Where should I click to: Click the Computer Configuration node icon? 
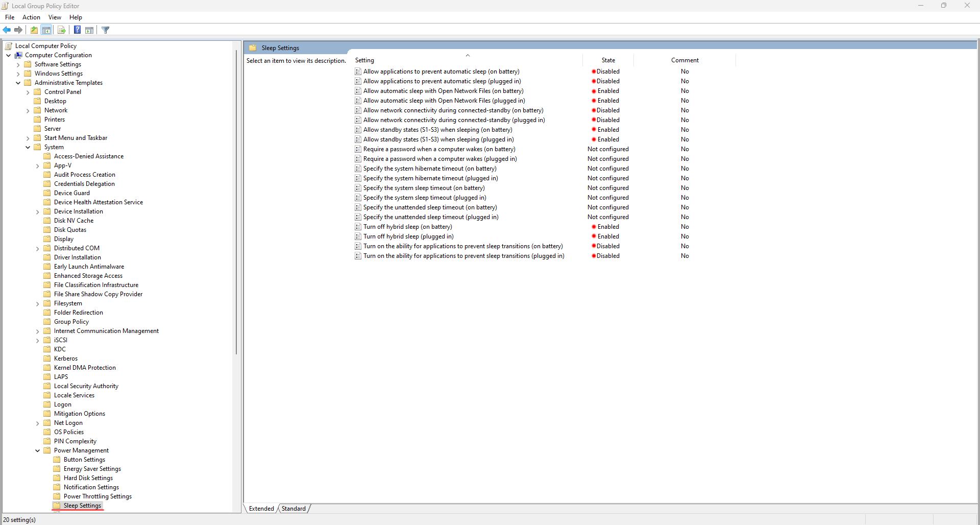point(18,55)
